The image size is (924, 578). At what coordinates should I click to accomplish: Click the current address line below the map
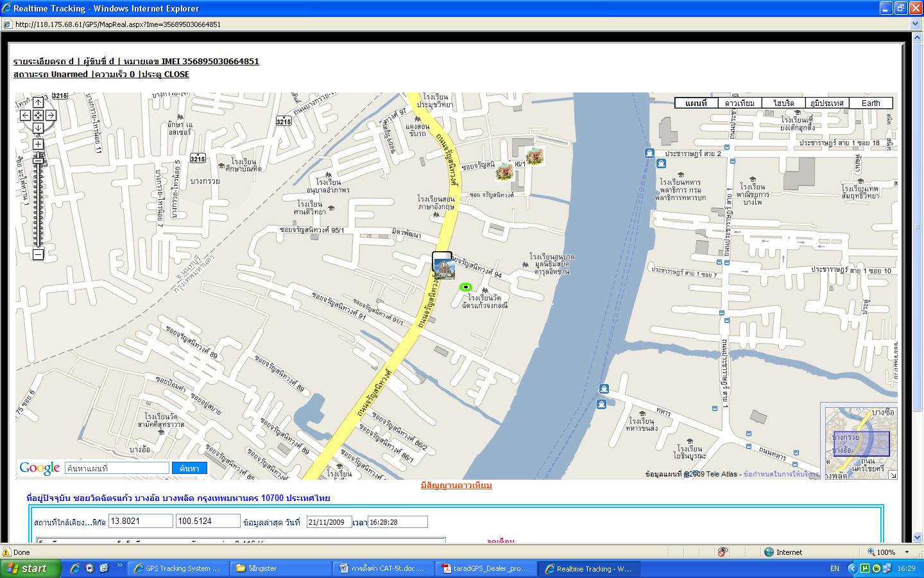[x=178, y=498]
